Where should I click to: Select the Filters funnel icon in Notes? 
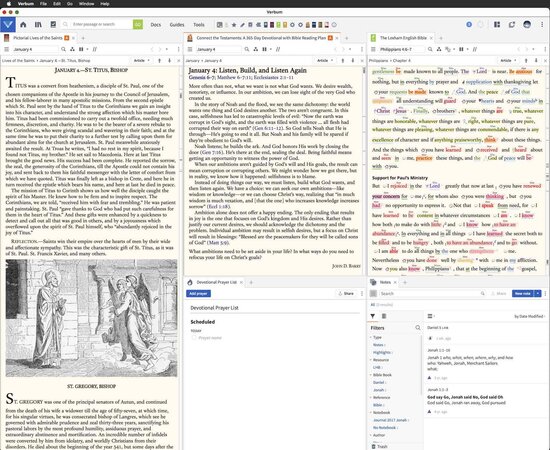point(373,316)
